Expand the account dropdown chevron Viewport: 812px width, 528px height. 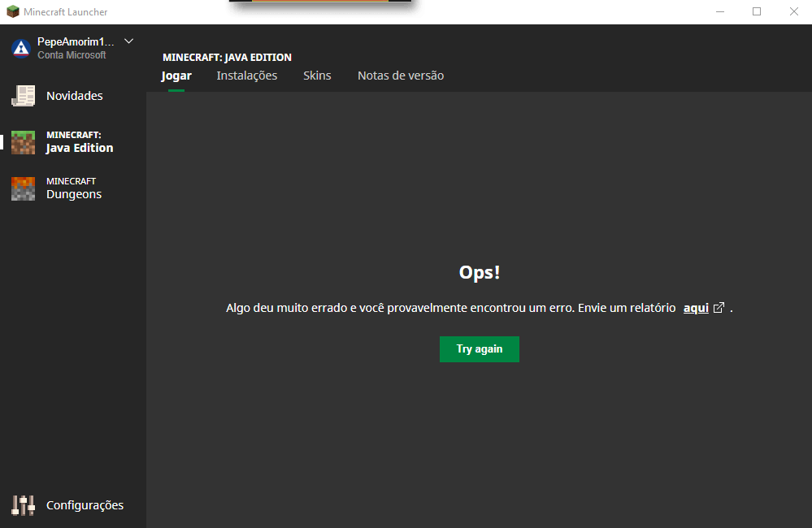pos(129,41)
